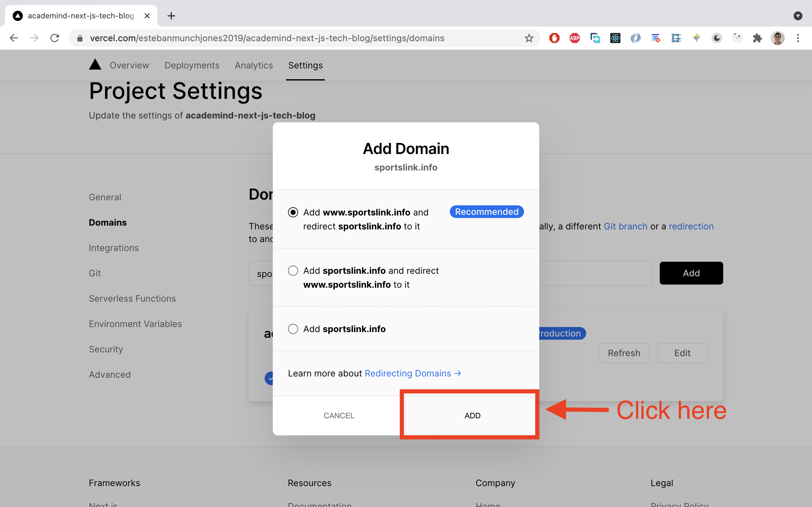Click the Vercel triangle logo
The width and height of the screenshot is (812, 507).
pyautogui.click(x=95, y=65)
